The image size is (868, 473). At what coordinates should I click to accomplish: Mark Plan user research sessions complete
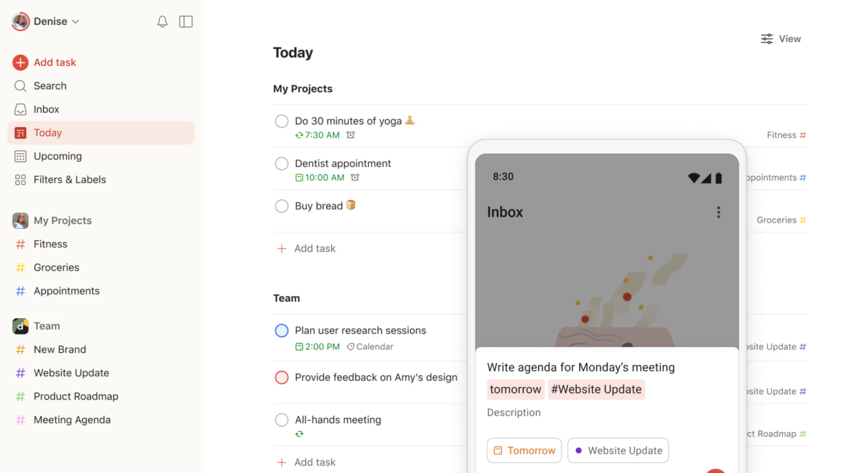click(x=281, y=331)
